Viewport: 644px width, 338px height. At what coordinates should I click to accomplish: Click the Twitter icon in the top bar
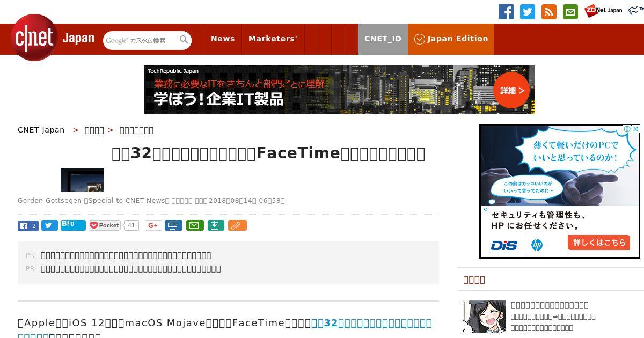pos(528,12)
